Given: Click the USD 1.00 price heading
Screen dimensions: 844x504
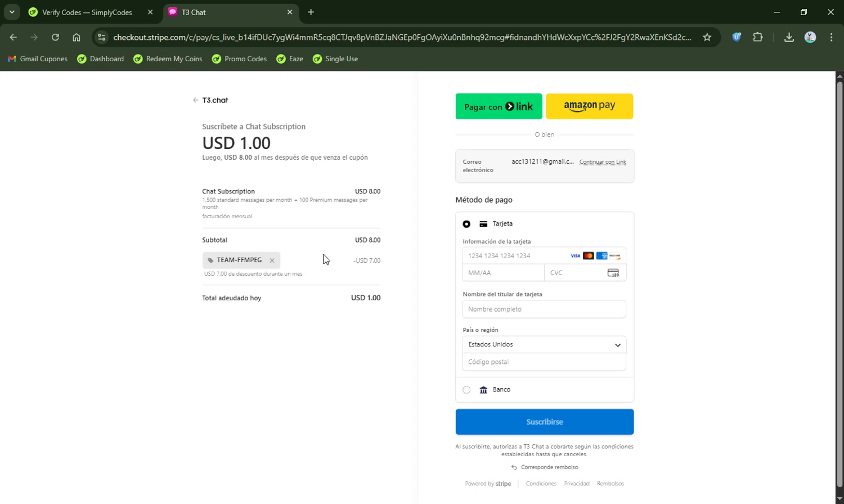Looking at the screenshot, I should coord(236,143).
